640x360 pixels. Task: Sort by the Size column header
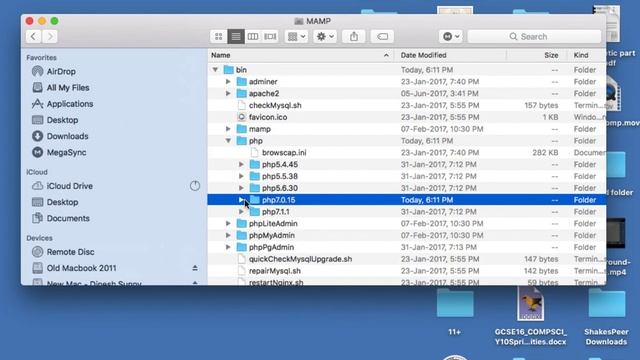click(x=551, y=55)
